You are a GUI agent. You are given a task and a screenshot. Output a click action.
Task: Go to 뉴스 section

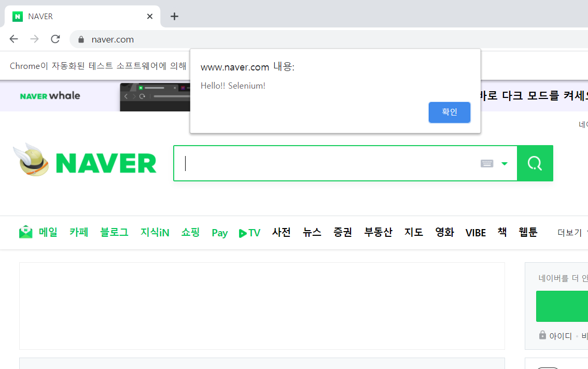(312, 232)
